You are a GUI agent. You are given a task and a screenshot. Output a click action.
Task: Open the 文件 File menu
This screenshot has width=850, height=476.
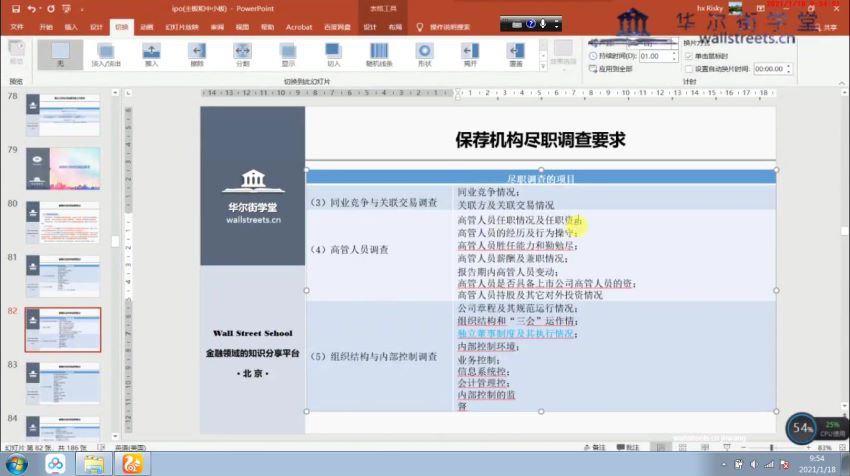point(17,27)
